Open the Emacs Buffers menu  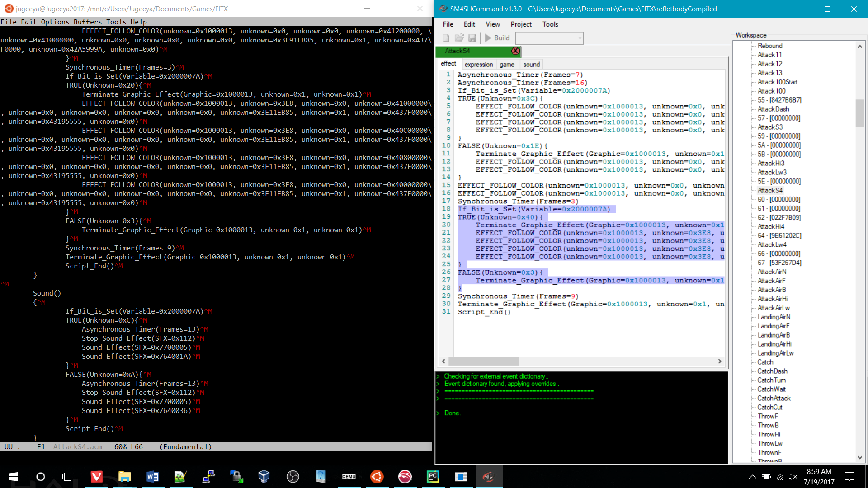(x=88, y=22)
